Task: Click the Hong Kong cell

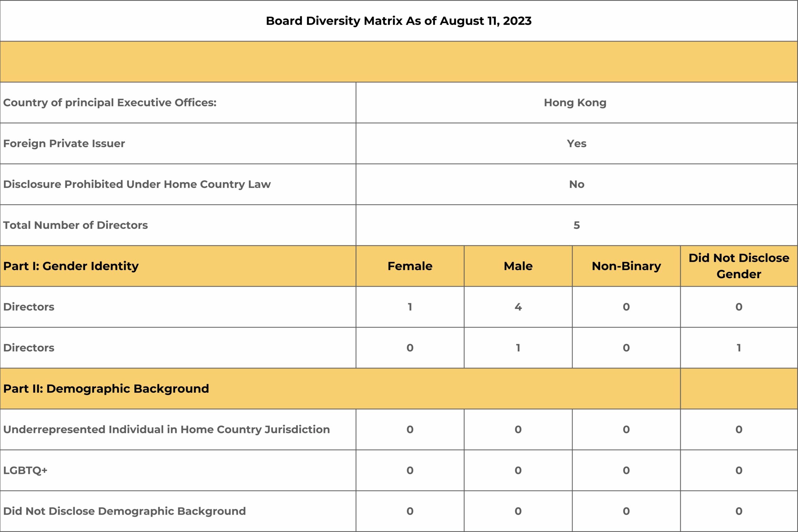Action: pos(575,102)
